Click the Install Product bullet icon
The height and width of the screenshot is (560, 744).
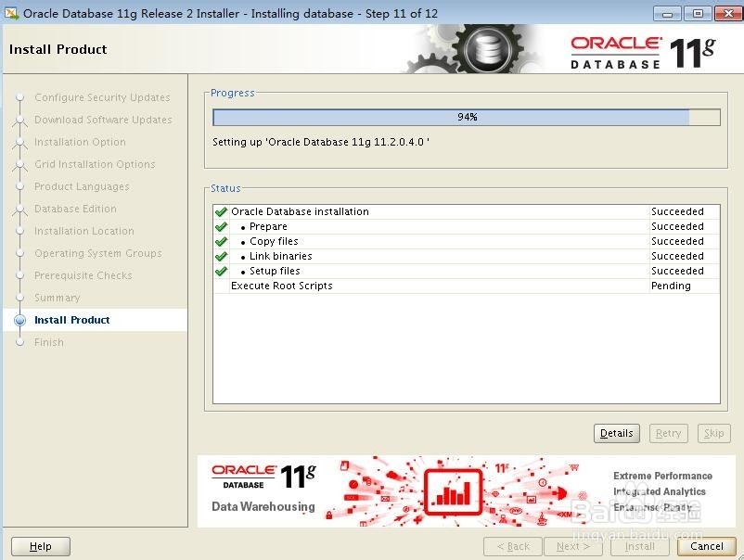click(x=19, y=320)
